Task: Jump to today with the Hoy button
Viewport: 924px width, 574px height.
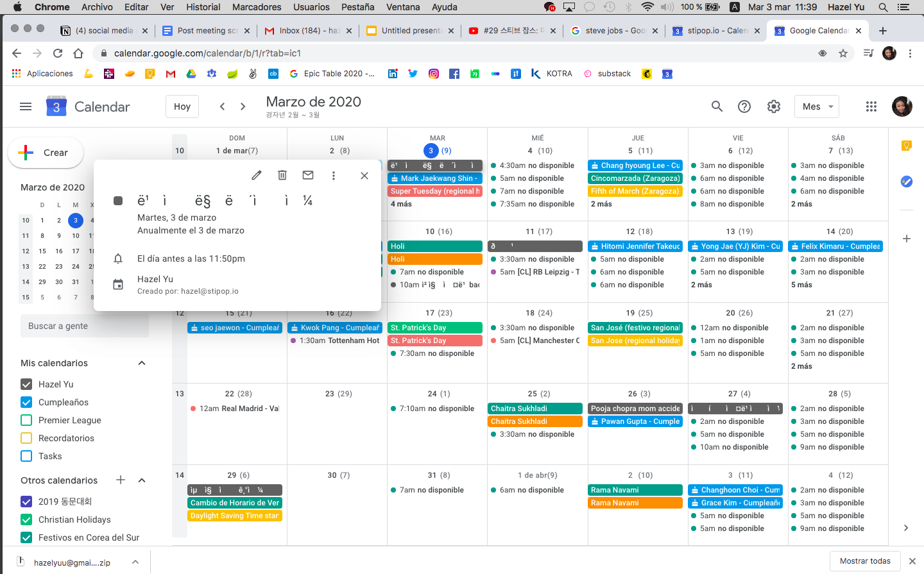Action: [182, 106]
